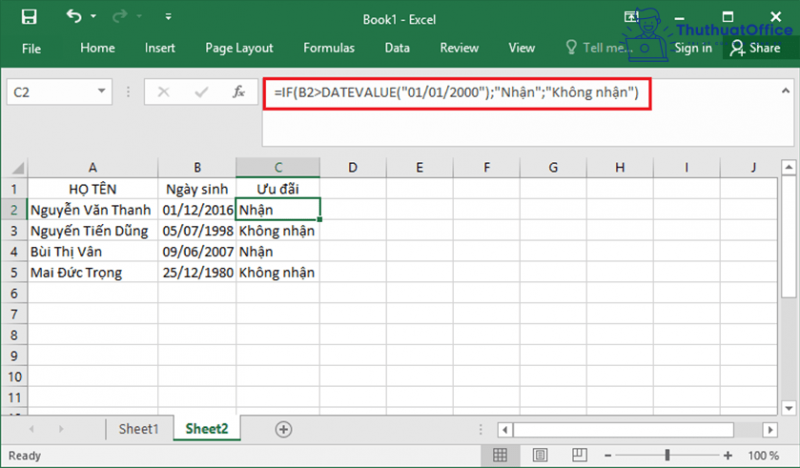Click cell Mai Đức Trọng
The height and width of the screenshot is (468, 800).
point(93,273)
